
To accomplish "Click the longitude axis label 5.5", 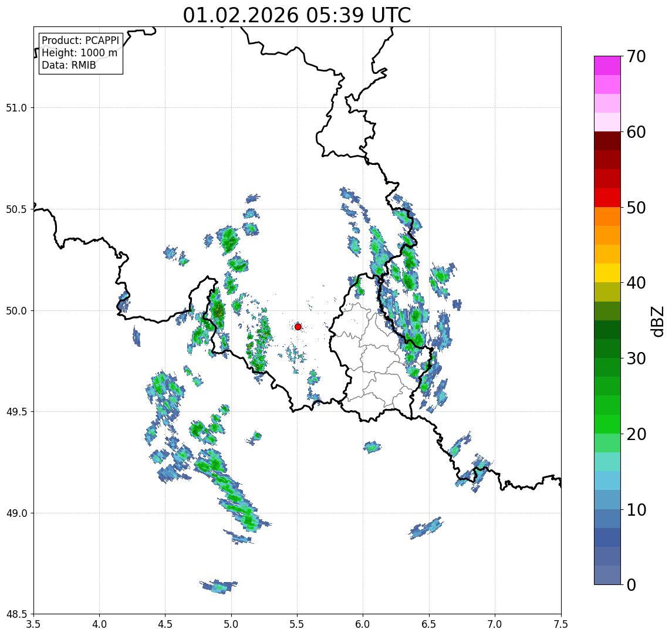I will point(298,624).
